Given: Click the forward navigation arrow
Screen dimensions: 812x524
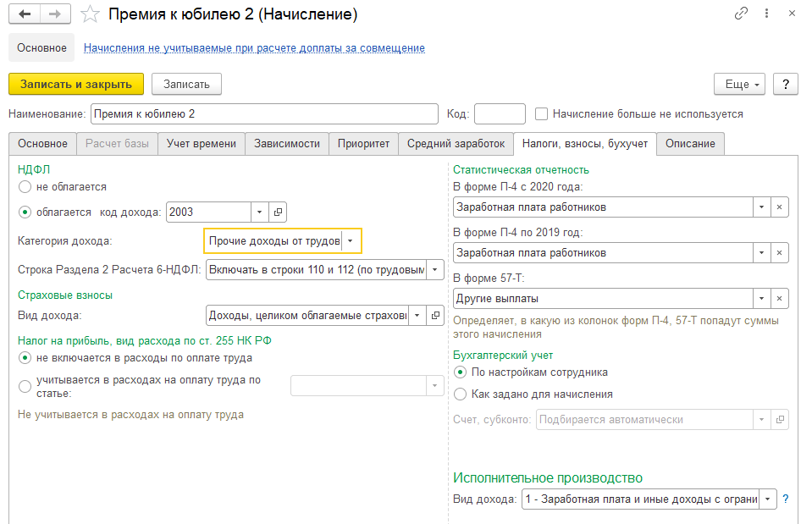Looking at the screenshot, I should [x=54, y=14].
